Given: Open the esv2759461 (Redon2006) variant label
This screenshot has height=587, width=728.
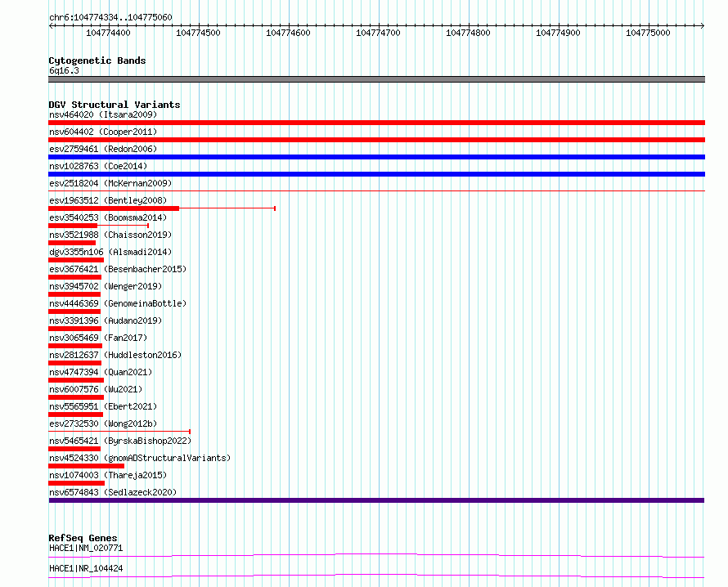Looking at the screenshot, I should pos(103,149).
